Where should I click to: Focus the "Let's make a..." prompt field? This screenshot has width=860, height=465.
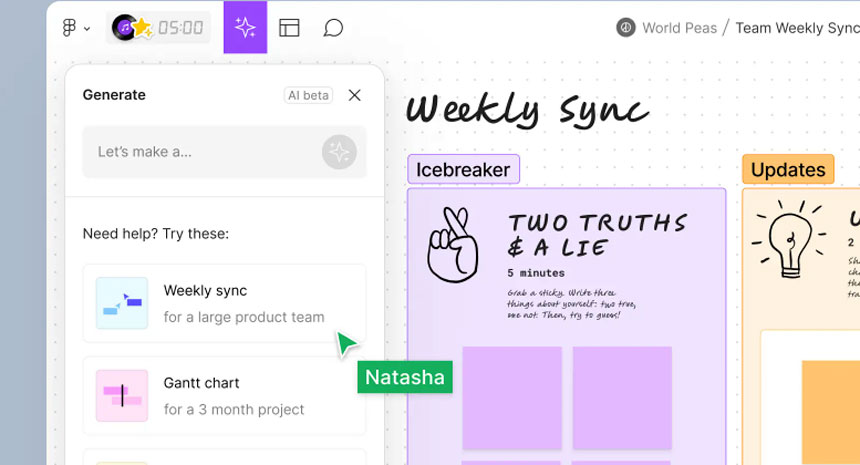click(200, 152)
